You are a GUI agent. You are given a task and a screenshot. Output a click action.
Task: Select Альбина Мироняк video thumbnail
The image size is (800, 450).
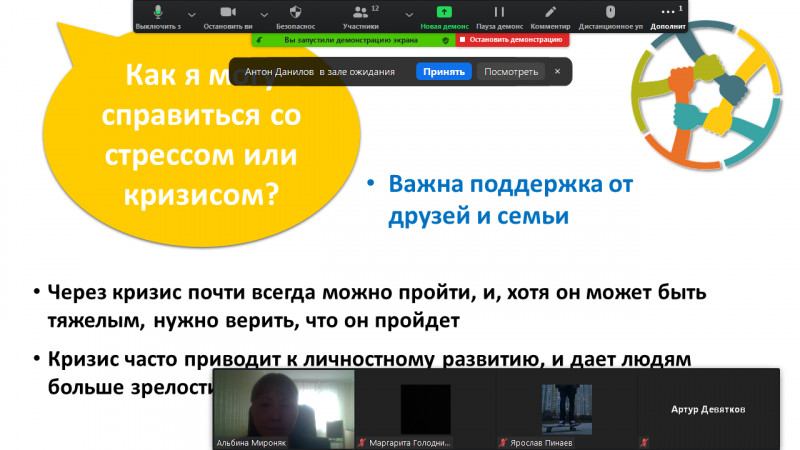pos(284,409)
